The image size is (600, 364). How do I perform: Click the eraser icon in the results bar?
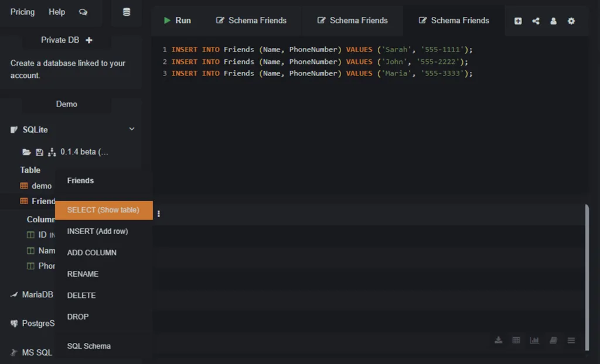(553, 340)
